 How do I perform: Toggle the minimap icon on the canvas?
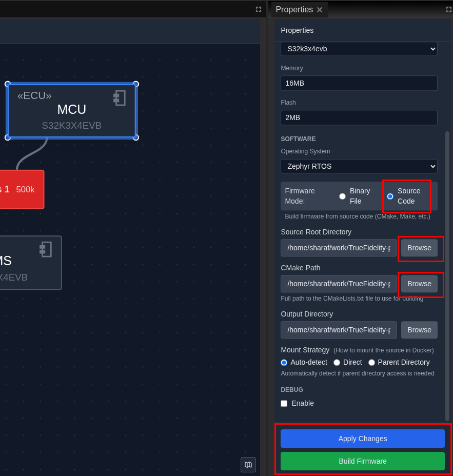[248, 465]
